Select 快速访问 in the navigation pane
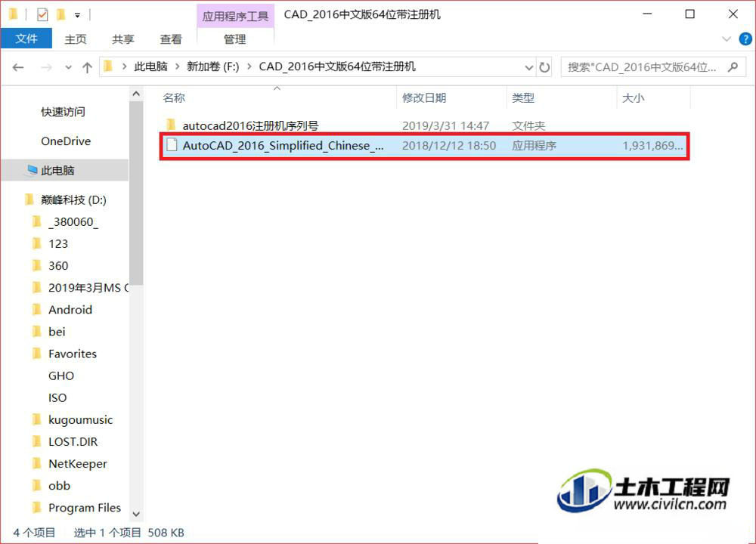Viewport: 756px width, 544px height. pos(64,112)
